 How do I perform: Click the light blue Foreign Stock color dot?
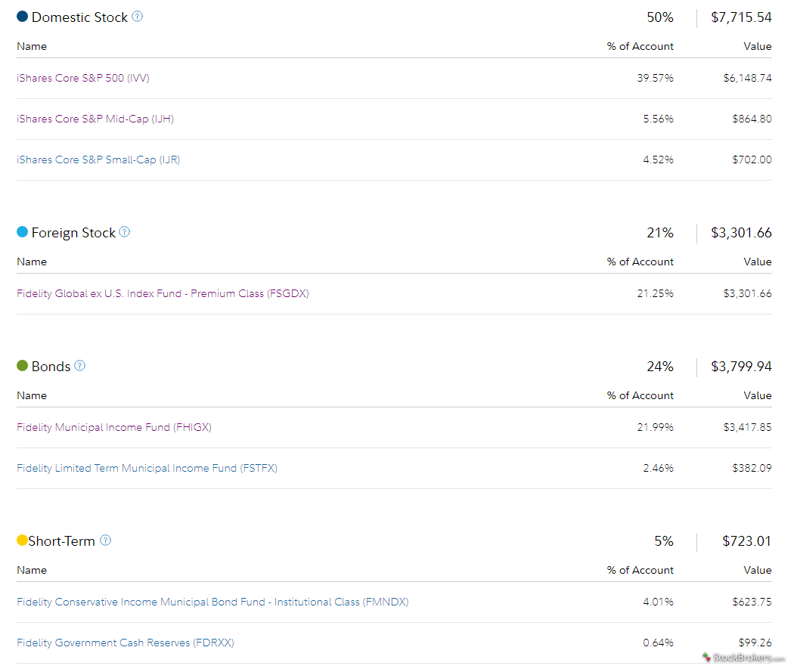click(x=22, y=231)
